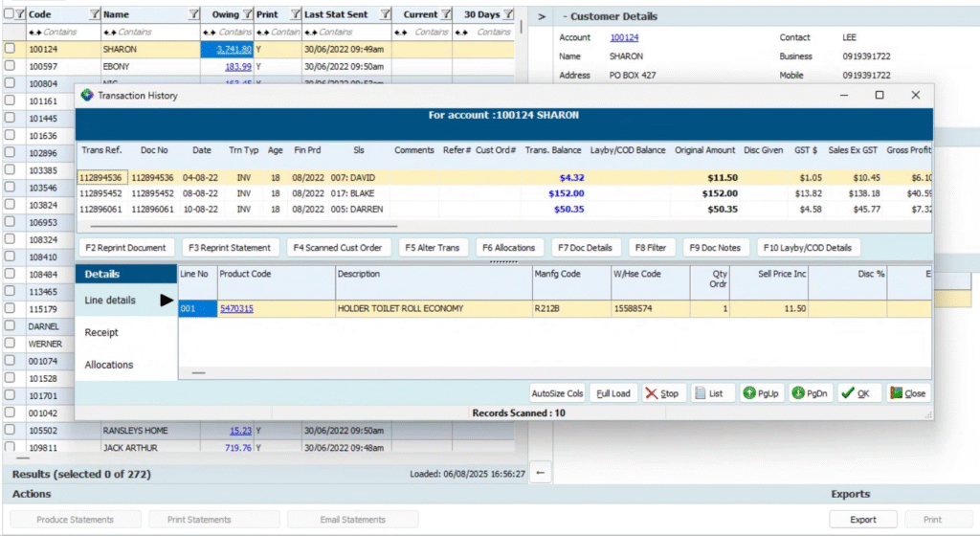Click the PgUp green arrow button

coord(762,393)
